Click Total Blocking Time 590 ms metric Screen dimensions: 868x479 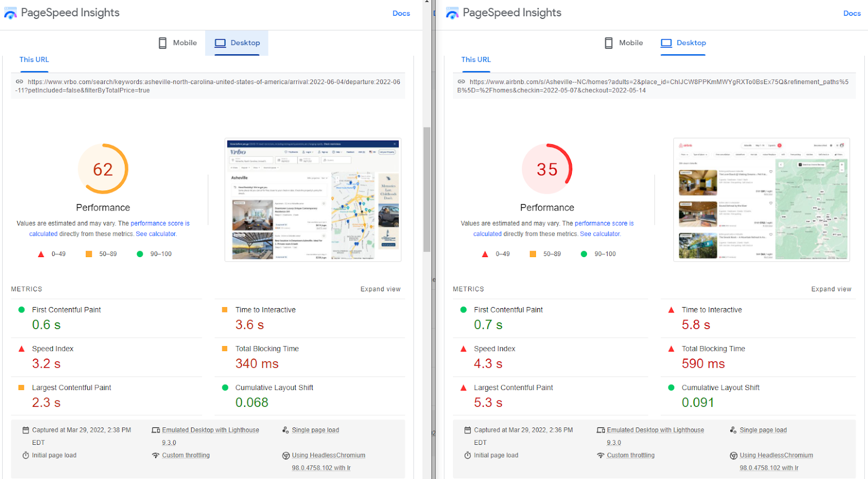click(x=758, y=357)
